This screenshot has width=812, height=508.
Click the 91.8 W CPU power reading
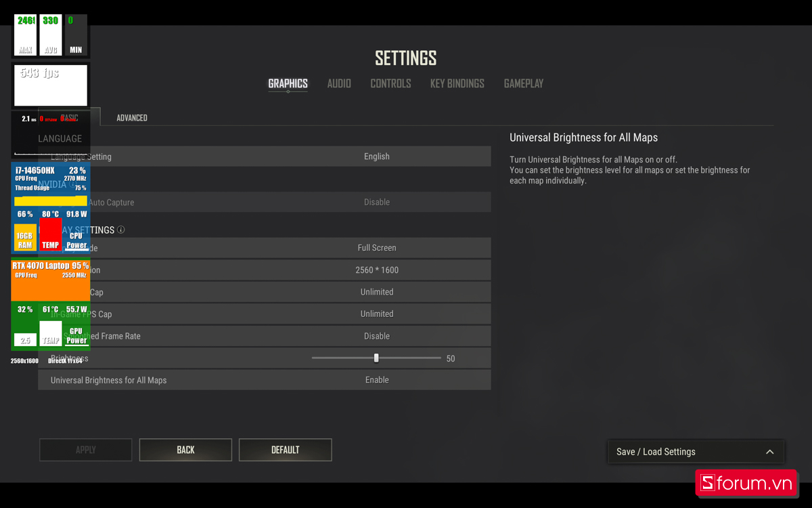76,214
